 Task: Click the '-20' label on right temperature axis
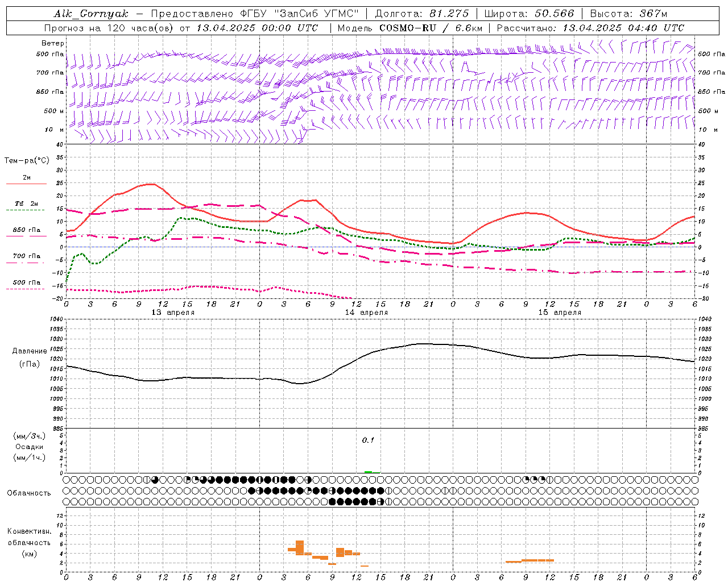[702, 298]
